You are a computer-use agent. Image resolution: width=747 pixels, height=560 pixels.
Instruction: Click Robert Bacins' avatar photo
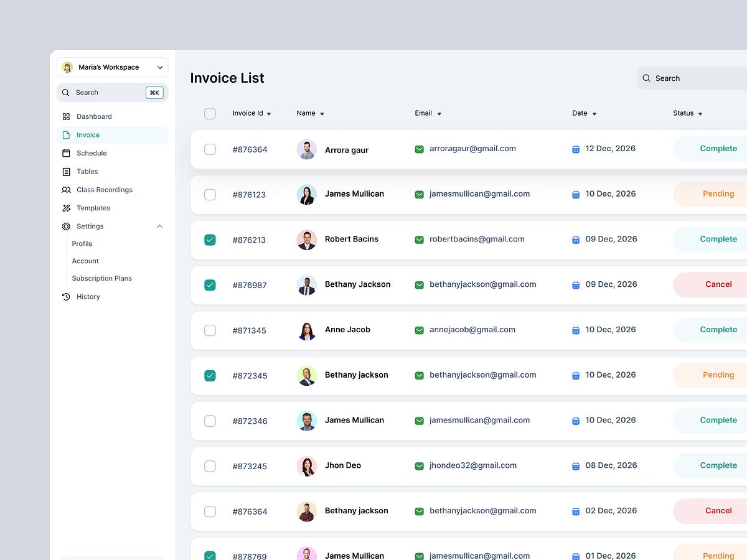[x=307, y=240]
